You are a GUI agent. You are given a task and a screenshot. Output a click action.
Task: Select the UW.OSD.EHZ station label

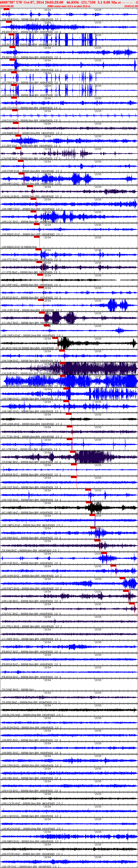[31, 500]
